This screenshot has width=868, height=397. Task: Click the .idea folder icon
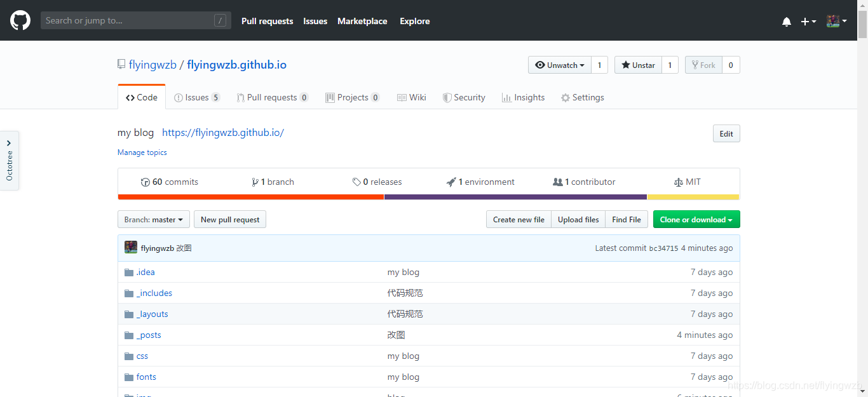129,272
